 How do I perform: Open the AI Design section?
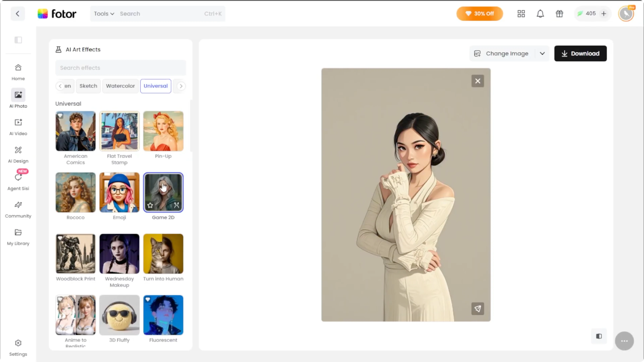coord(18,155)
